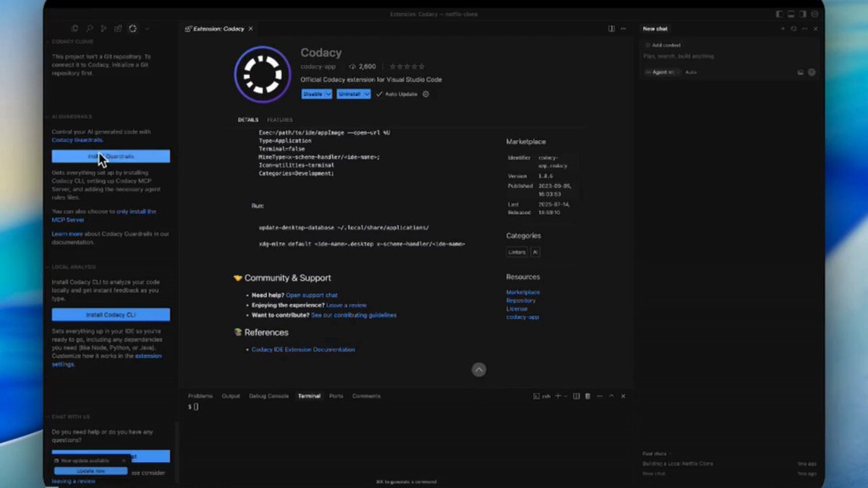Open the Learn more link about Guardrails

pos(67,234)
